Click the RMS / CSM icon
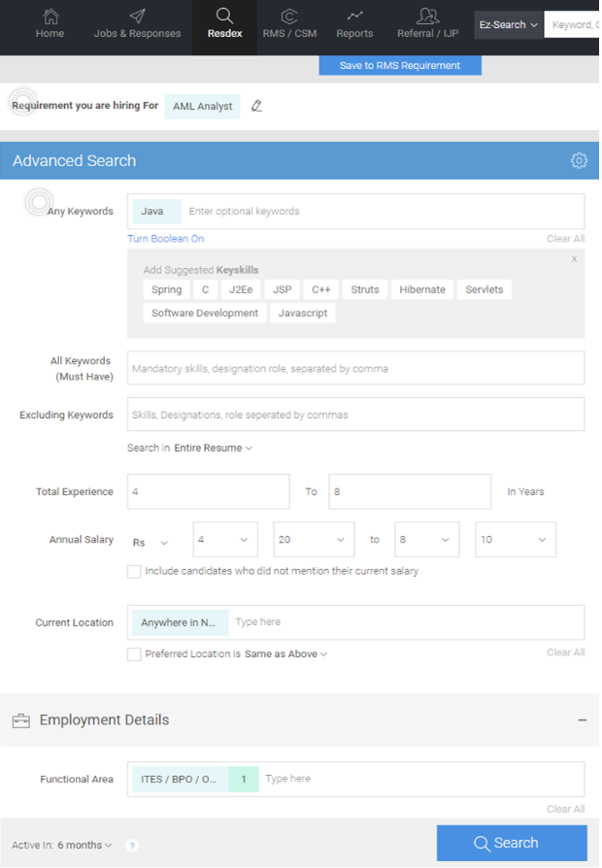602x868 pixels. tap(289, 17)
